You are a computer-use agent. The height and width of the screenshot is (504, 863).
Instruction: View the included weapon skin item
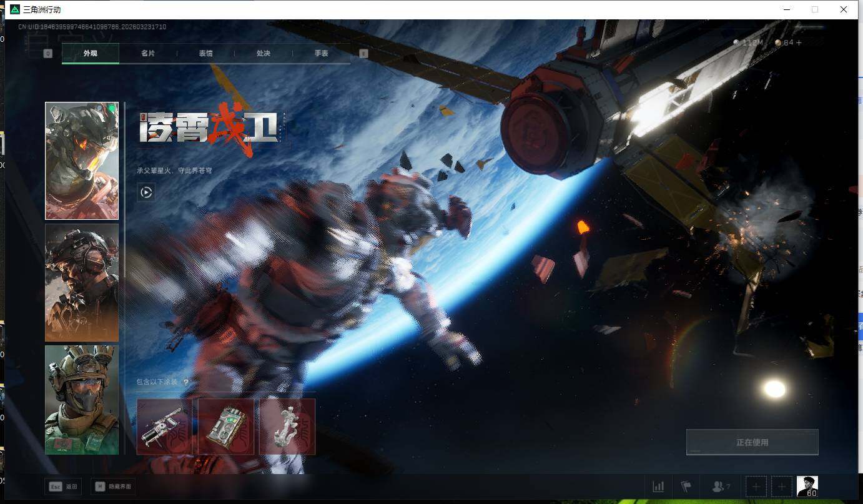(164, 427)
